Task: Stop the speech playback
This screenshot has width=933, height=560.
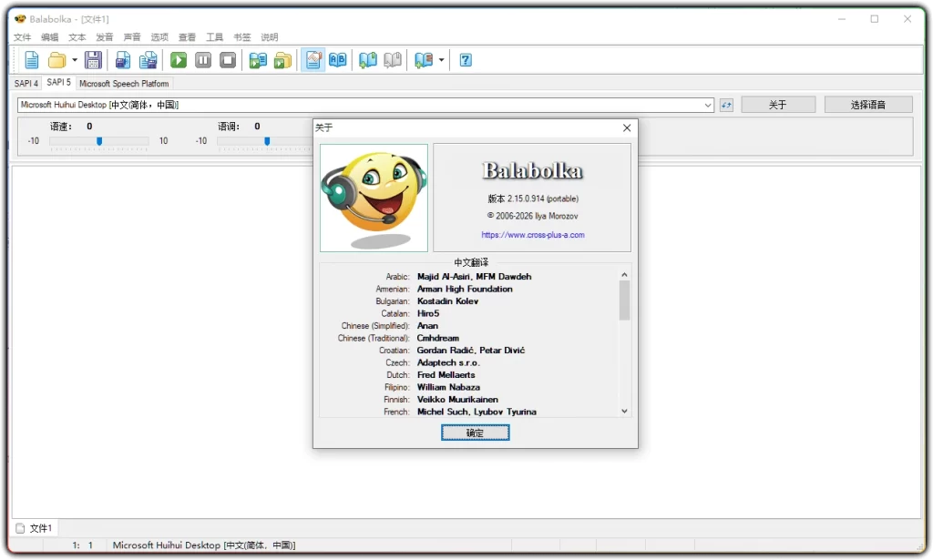Action: point(228,60)
